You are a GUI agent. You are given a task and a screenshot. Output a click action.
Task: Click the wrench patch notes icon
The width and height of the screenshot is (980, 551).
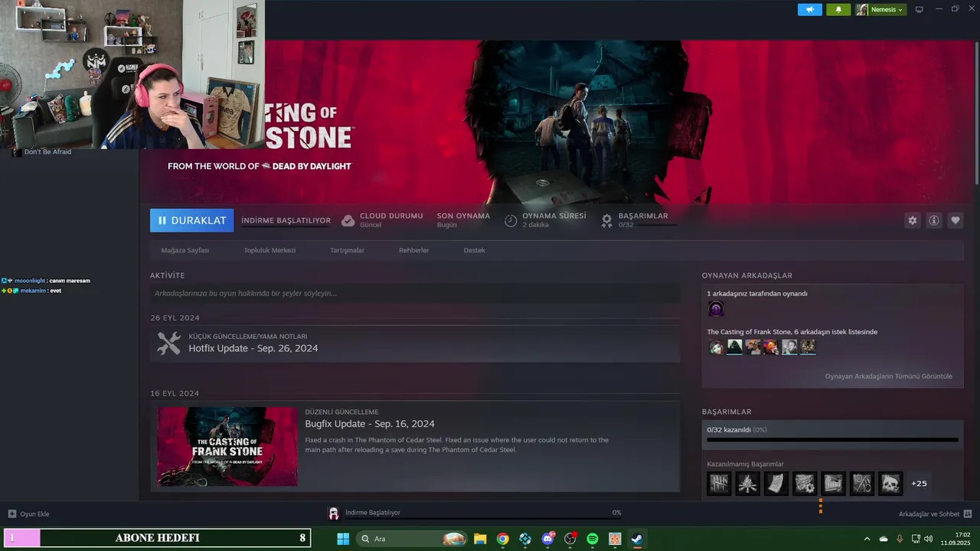point(168,343)
